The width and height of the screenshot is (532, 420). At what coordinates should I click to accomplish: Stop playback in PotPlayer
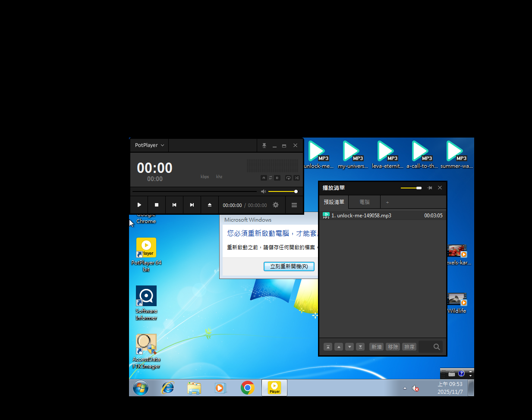tap(157, 205)
